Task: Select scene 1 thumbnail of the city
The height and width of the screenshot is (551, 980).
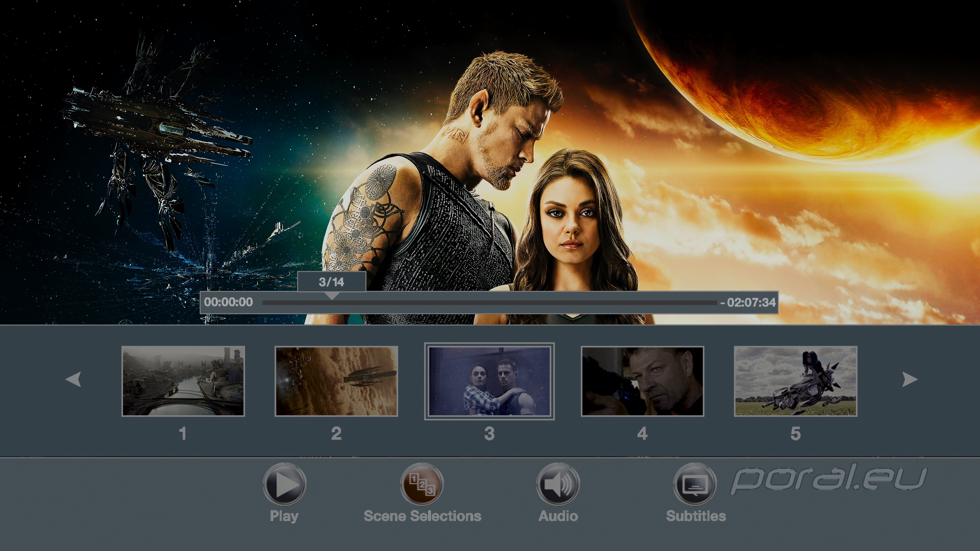Action: [183, 381]
